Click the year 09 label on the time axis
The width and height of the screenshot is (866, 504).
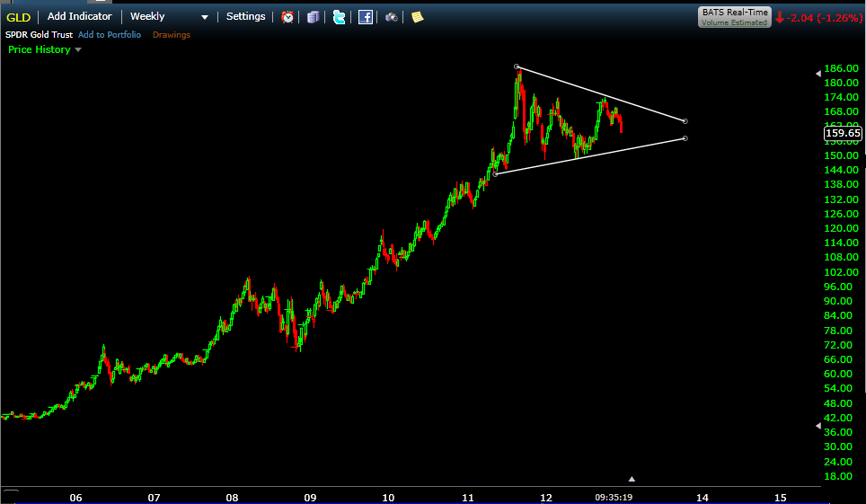[x=311, y=498]
